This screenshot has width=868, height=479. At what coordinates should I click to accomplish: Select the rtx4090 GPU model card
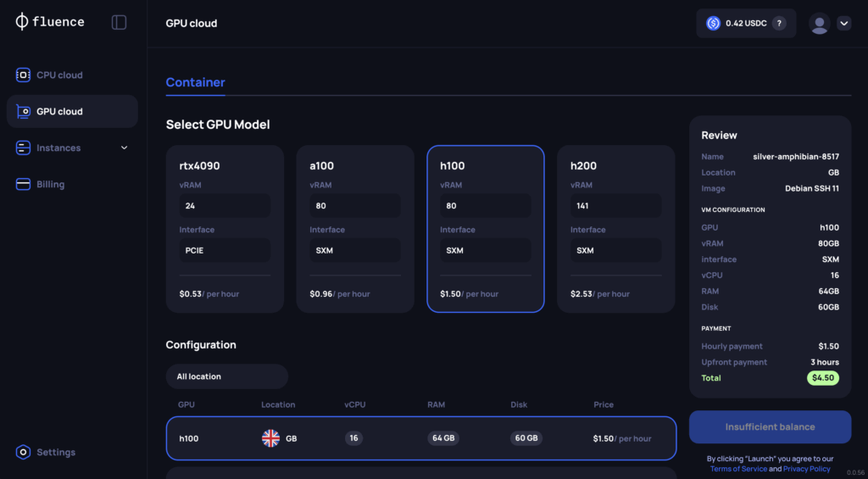tap(225, 229)
